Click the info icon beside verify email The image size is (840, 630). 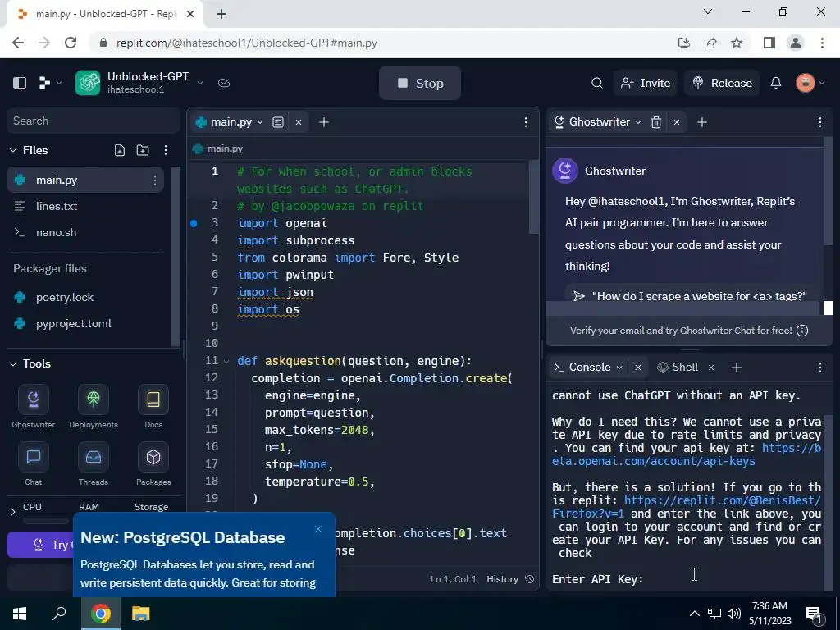(x=802, y=331)
